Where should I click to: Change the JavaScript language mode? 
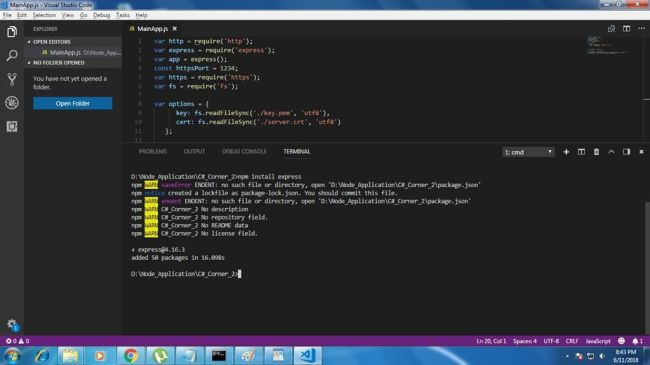point(598,341)
